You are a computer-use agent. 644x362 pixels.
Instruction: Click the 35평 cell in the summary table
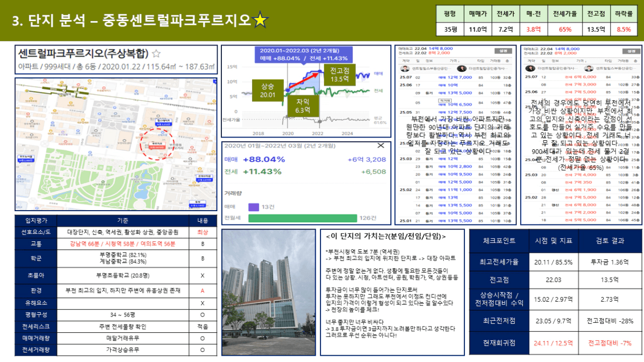click(x=450, y=30)
